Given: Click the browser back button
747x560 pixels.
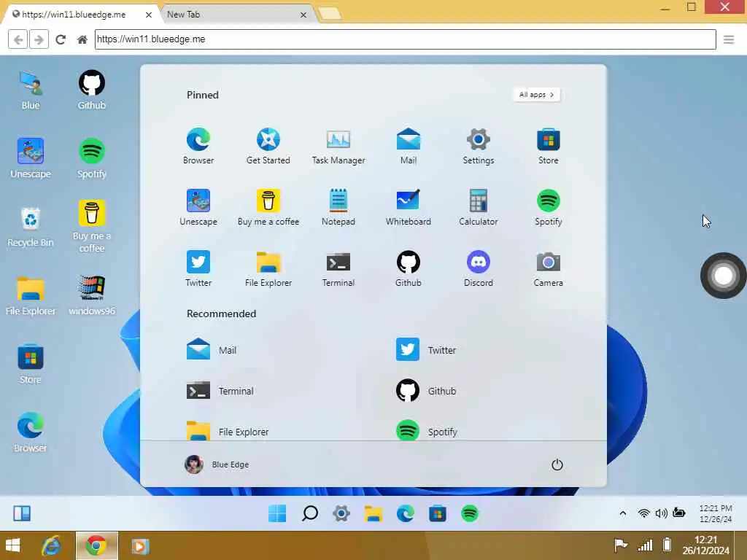Looking at the screenshot, I should click(18, 39).
